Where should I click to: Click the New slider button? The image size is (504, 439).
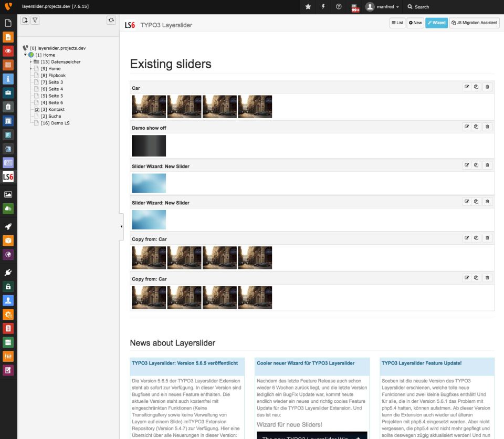click(x=415, y=23)
